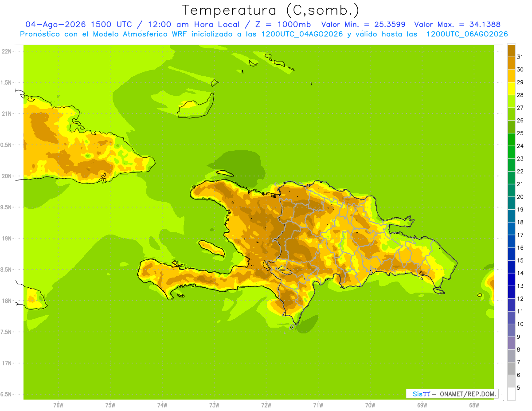
Task: Click the "ONAMET/REP.DOM." credit label
Action: tap(467, 394)
